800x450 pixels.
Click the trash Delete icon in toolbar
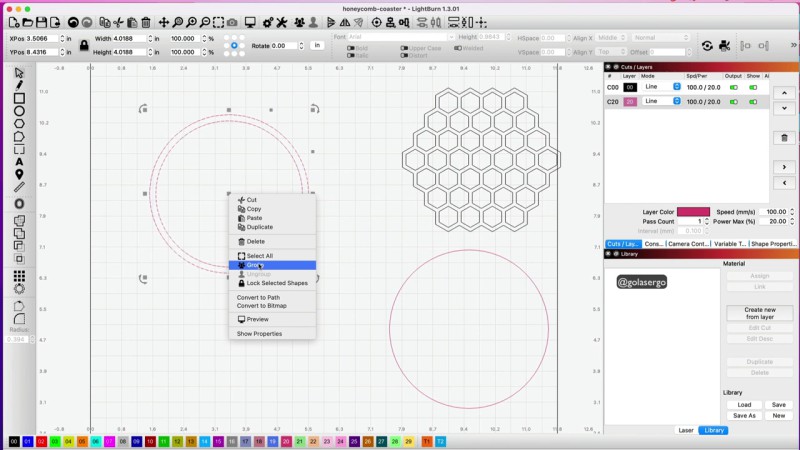point(146,22)
